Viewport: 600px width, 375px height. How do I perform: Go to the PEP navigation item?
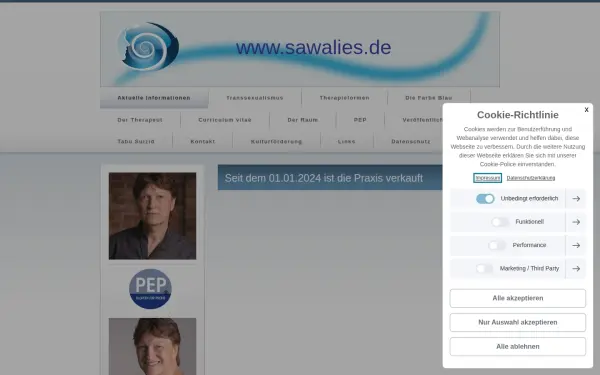pos(360,120)
